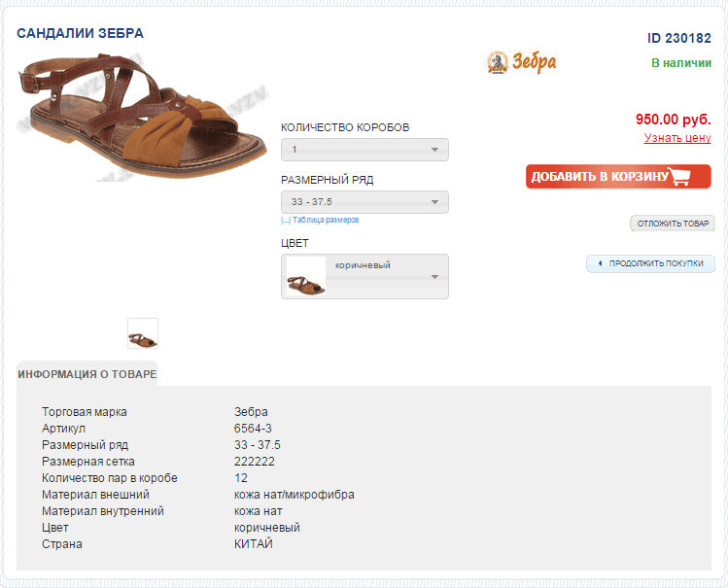Click the product ID 230182 text

[x=679, y=38]
